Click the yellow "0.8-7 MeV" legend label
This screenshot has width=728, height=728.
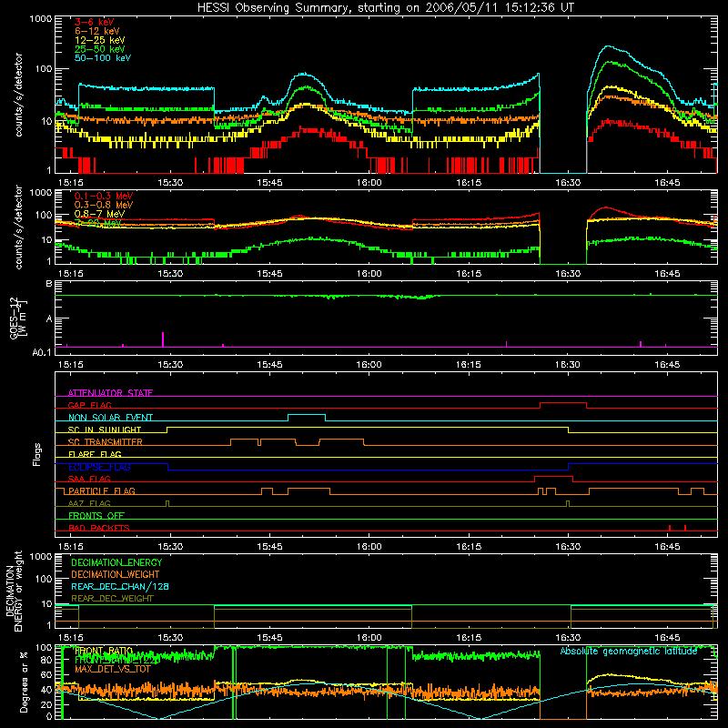pos(99,214)
